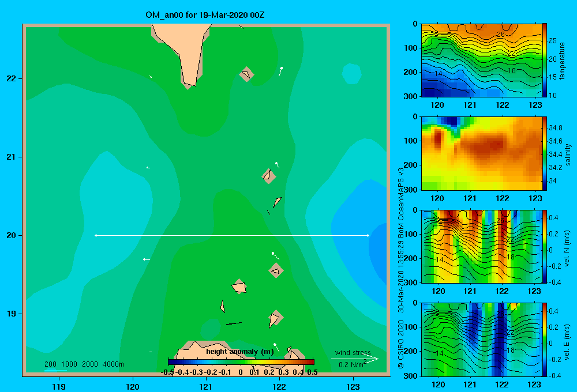Click the '34.8' salinity scale value
The height and width of the screenshot is (392, 577).
(x=555, y=128)
